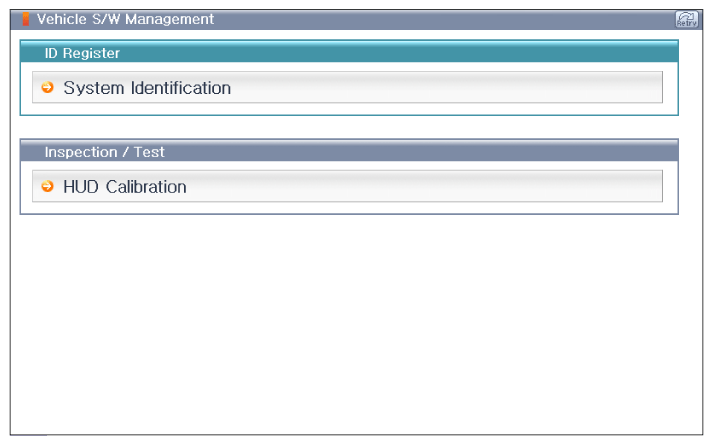Screen dimensions: 713x445
Task: Click the word Test in the gray header
Action: (x=149, y=152)
